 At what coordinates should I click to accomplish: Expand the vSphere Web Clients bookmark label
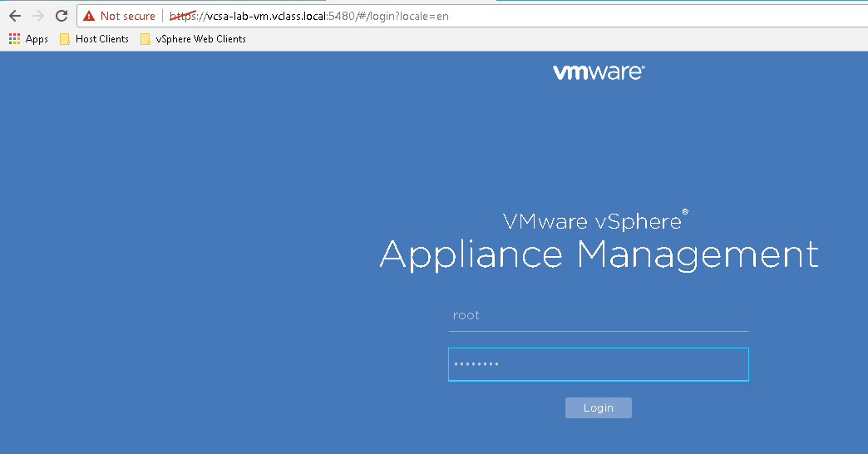coord(200,38)
